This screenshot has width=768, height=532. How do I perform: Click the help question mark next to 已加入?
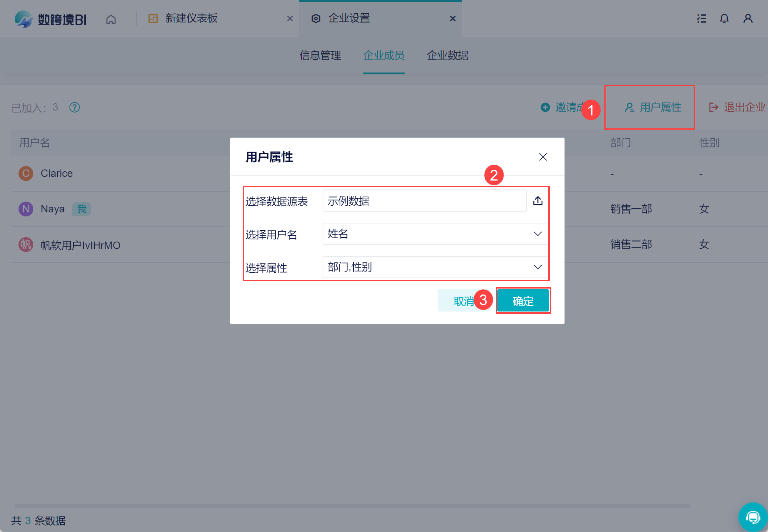pyautogui.click(x=75, y=107)
